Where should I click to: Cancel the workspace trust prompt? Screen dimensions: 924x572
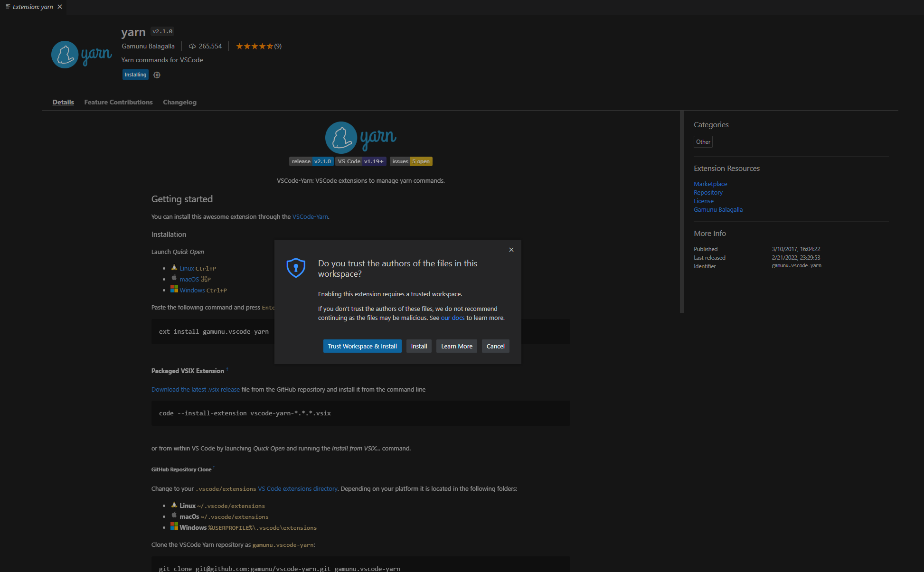click(x=495, y=346)
